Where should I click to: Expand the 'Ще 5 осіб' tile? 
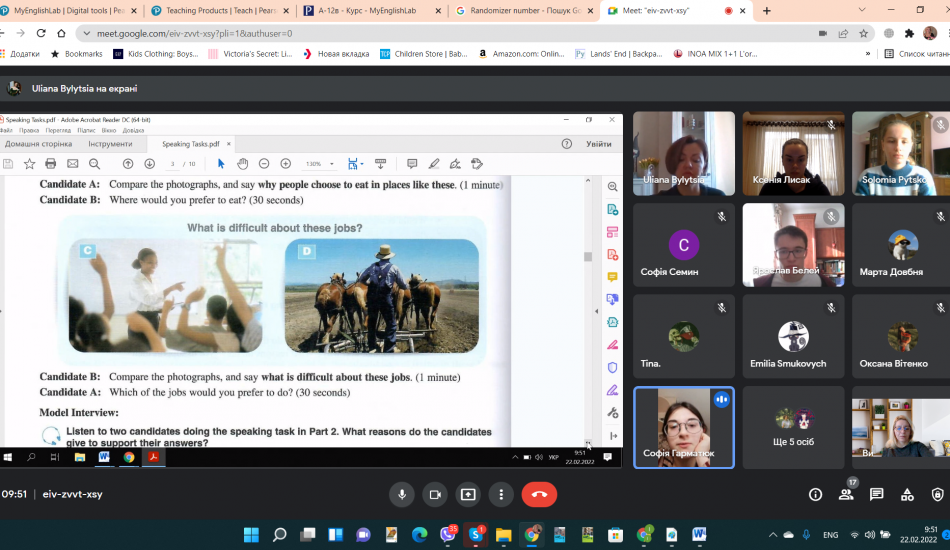[793, 427]
